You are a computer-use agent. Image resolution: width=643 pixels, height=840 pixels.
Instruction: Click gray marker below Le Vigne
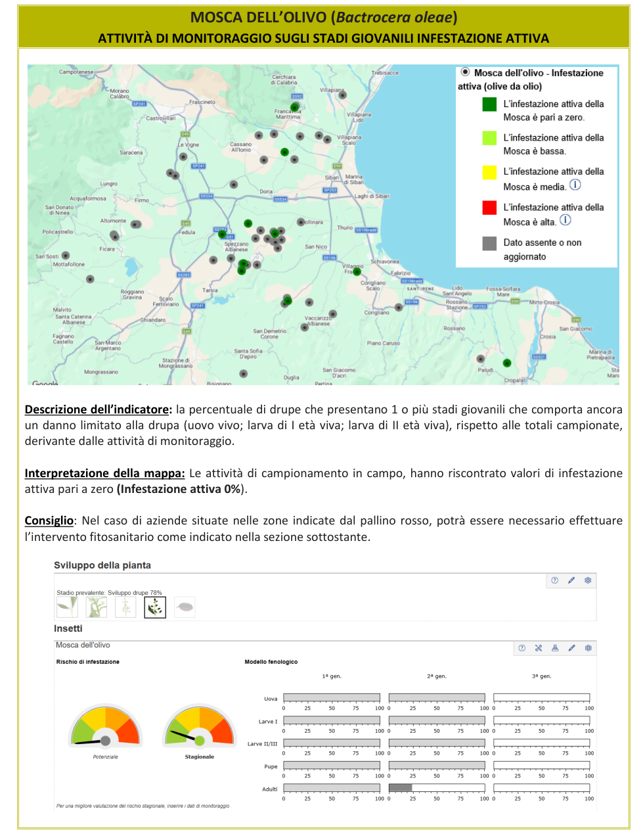point(183,156)
